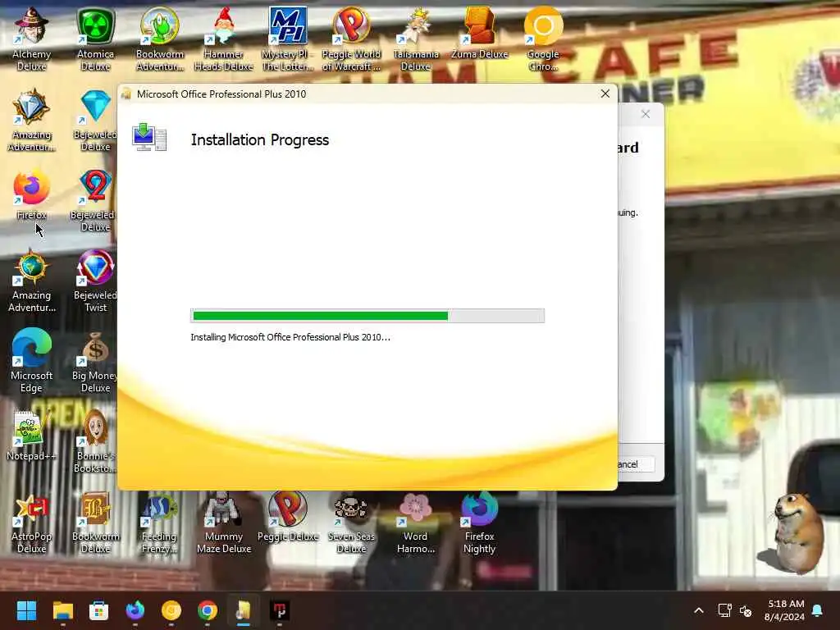Open the Bookworm Adventures shortcut
The width and height of the screenshot is (840, 630).
(160, 39)
